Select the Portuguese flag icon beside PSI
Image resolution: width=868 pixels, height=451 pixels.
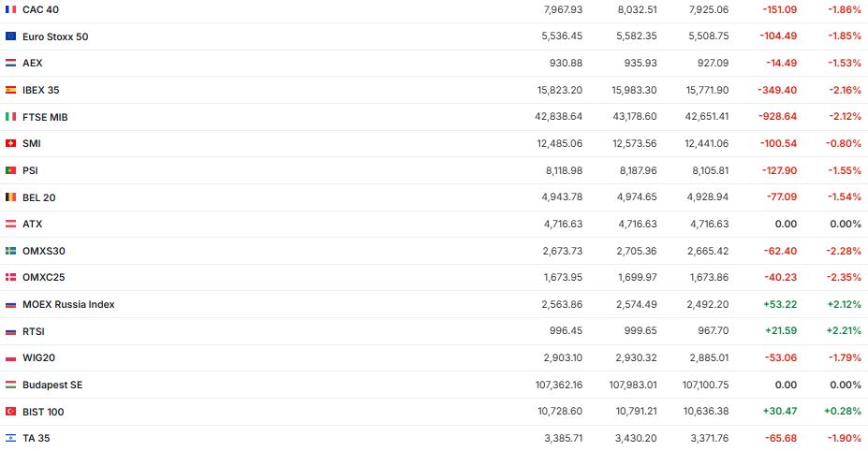10,170
